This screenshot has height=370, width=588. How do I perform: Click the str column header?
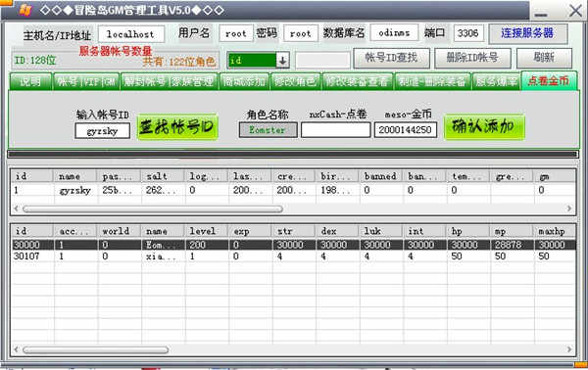[x=294, y=231]
